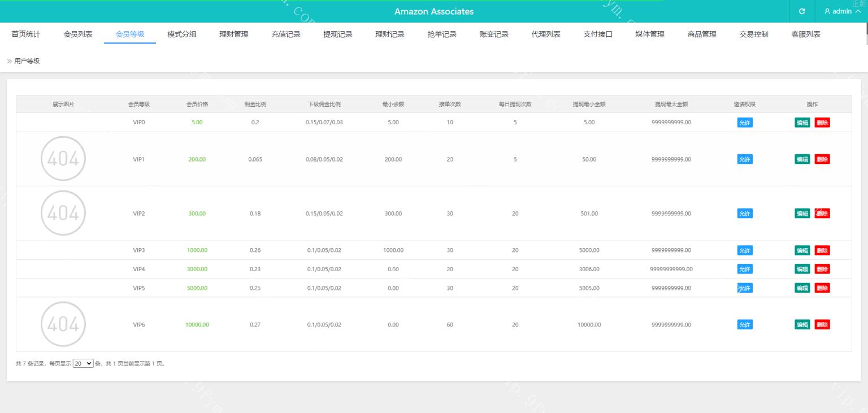Click the 404 placeholder image for VIP1
Image resolution: width=868 pixels, height=413 pixels.
point(63,159)
